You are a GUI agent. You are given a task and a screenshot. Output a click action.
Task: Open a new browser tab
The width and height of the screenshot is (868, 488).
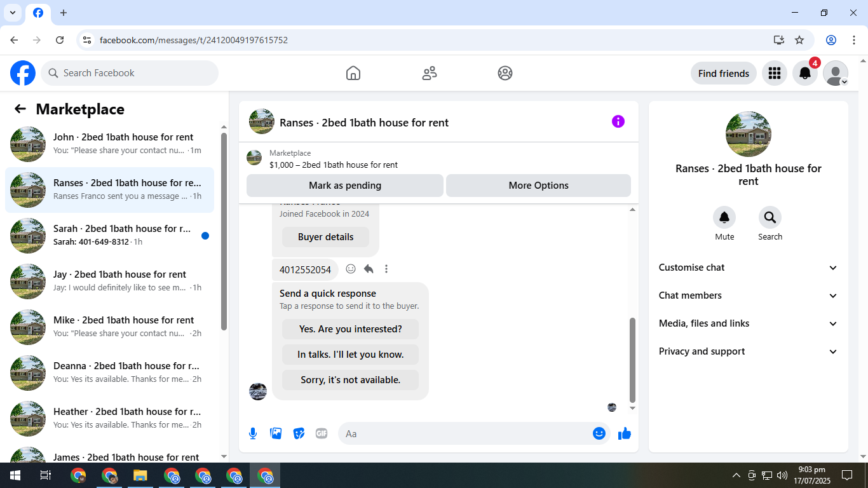coord(63,13)
